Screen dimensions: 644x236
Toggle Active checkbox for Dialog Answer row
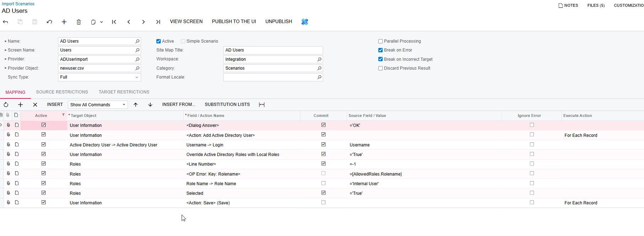[x=44, y=125]
